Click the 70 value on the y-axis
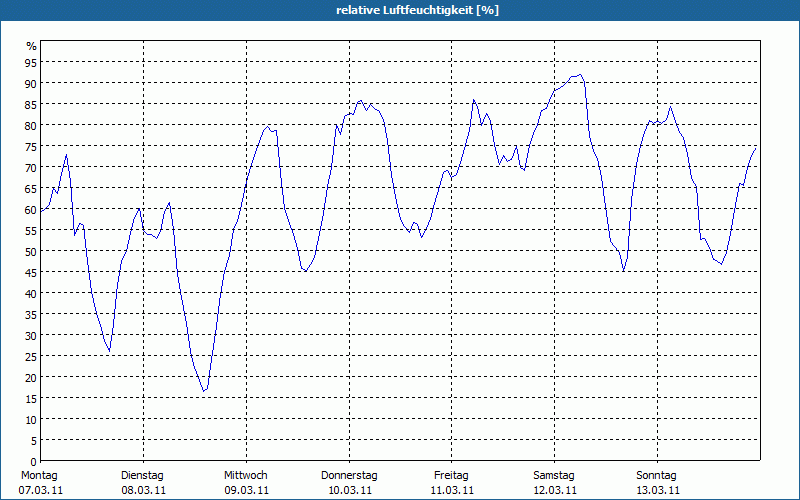The width and height of the screenshot is (800, 500). 31,167
